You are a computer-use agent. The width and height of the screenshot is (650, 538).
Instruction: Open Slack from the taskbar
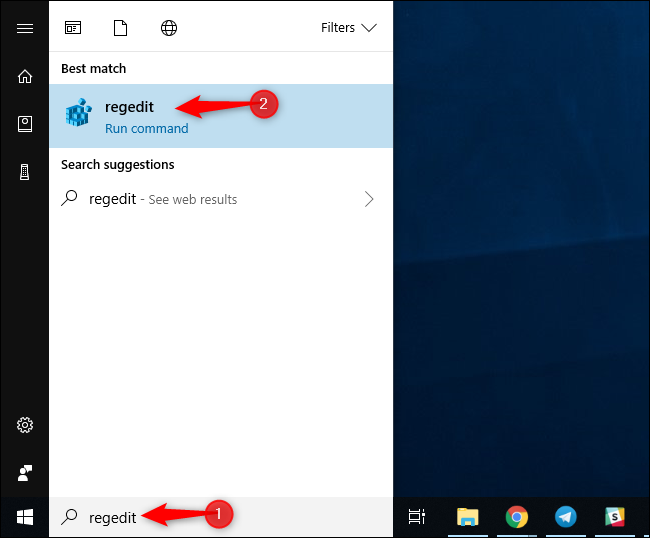pos(614,517)
